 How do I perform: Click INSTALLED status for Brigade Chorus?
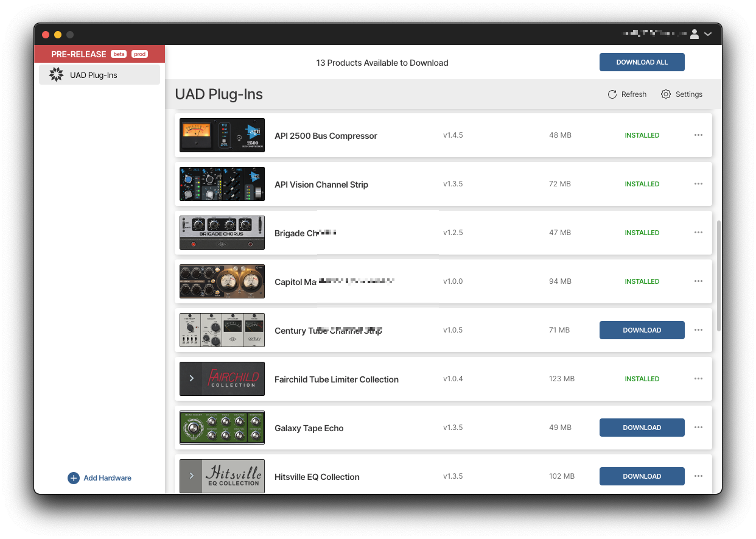tap(642, 233)
